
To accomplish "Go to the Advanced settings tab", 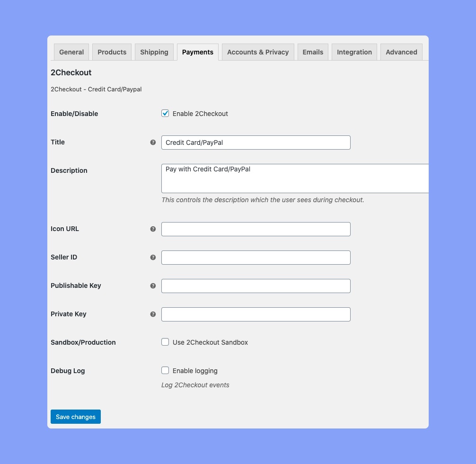I will (401, 52).
